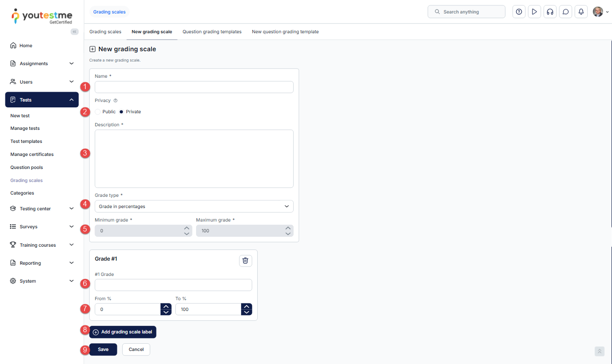The height and width of the screenshot is (364, 612).
Task: Click the To % number field
Action: (209, 309)
